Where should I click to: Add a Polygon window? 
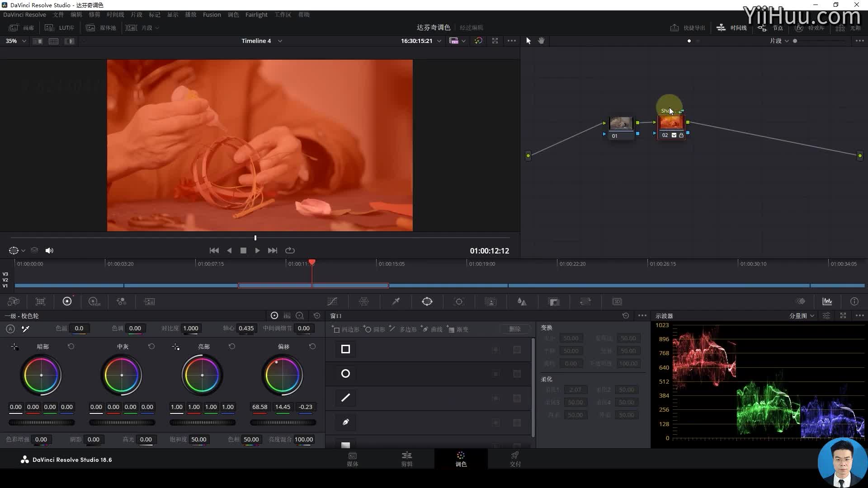click(x=403, y=329)
